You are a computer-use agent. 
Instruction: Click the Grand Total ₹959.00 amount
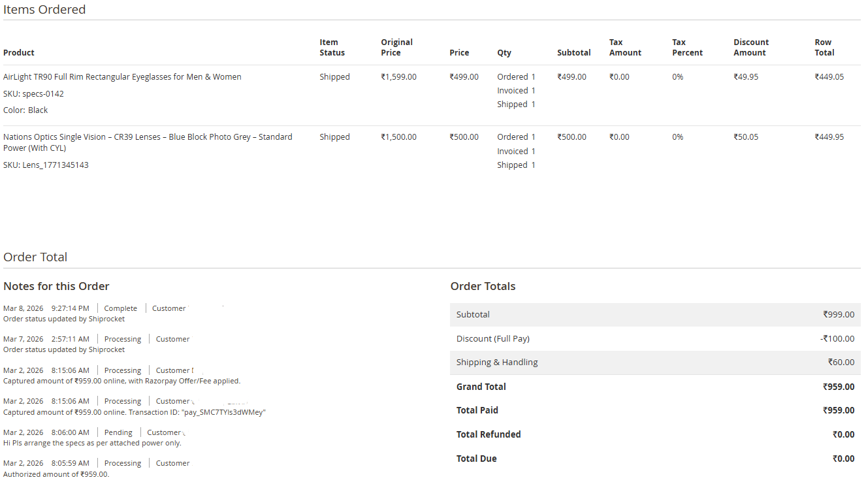[x=838, y=387]
